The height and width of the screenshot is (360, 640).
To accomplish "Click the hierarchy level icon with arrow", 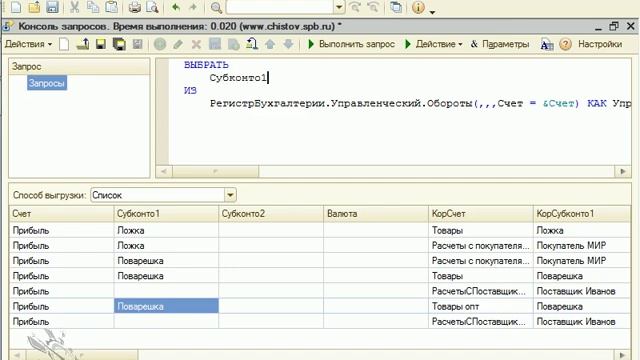I will tap(252, 44).
